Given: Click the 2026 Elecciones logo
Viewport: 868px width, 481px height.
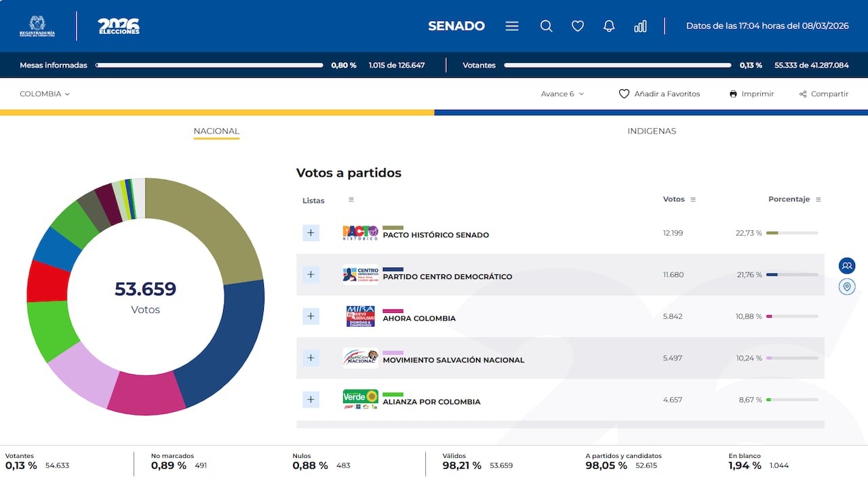Looking at the screenshot, I should (x=117, y=26).
